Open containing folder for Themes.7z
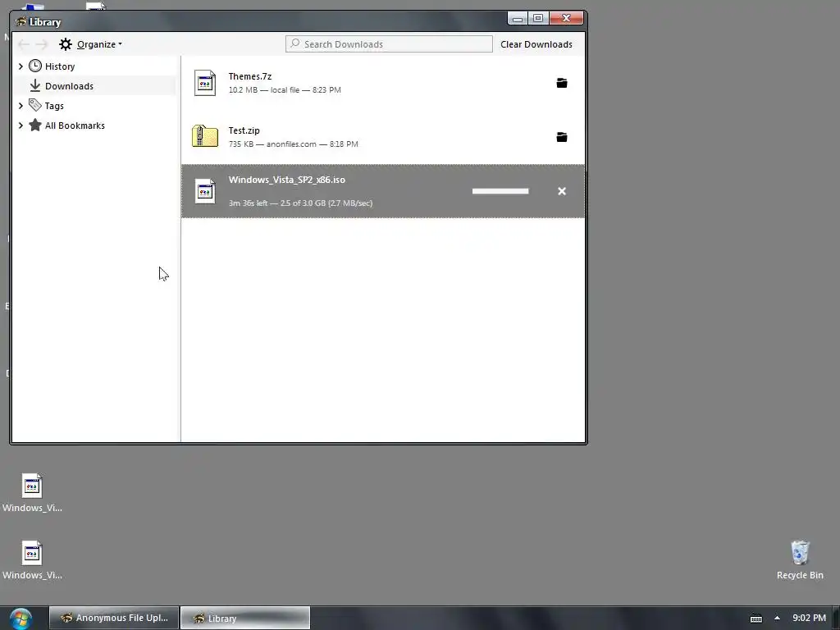 point(561,83)
